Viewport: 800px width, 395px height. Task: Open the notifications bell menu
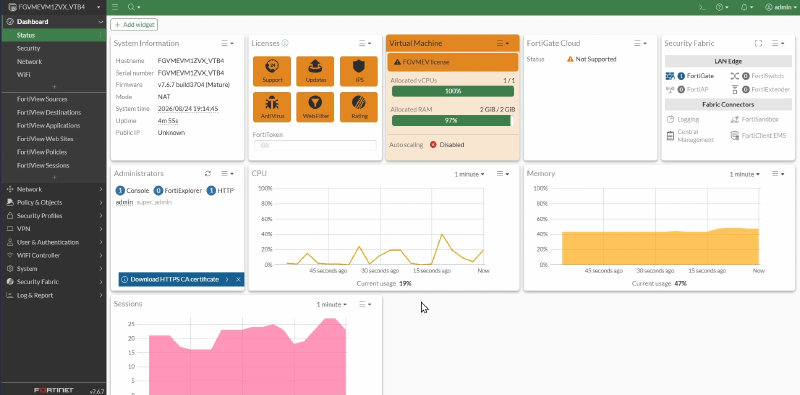coord(747,7)
